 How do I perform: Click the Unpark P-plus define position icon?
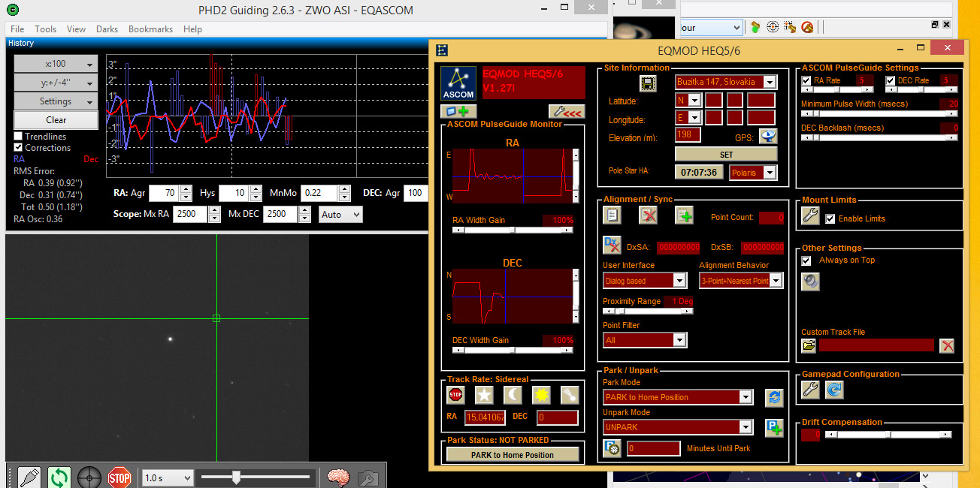coord(774,428)
